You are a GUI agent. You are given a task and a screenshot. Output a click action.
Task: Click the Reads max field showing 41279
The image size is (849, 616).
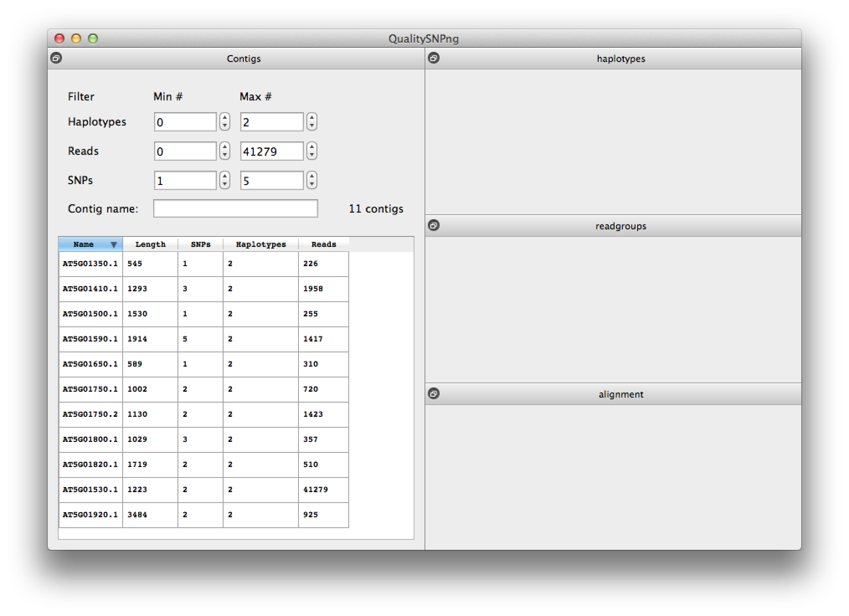(x=271, y=151)
